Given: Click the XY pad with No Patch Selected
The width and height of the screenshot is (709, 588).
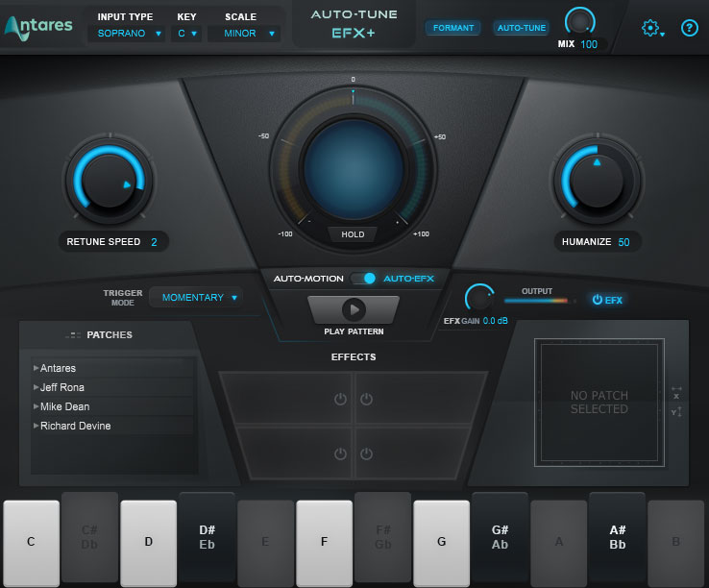Looking at the screenshot, I should coord(599,403).
